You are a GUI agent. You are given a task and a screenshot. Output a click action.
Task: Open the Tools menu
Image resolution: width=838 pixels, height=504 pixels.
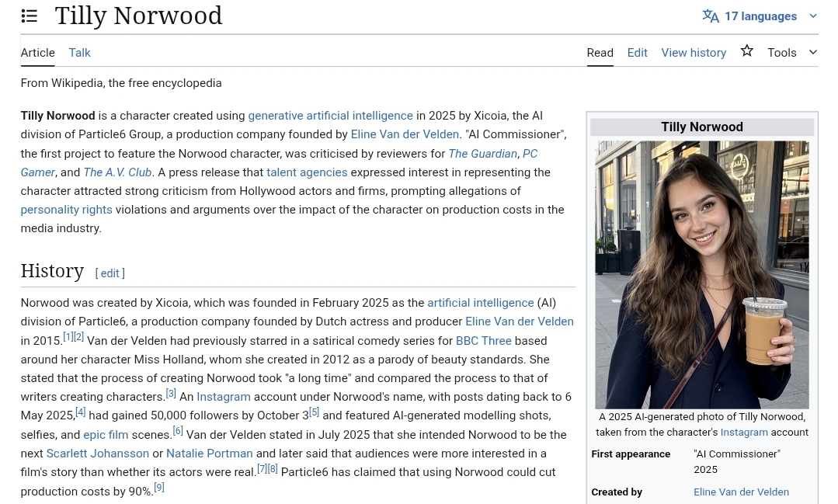[782, 52]
